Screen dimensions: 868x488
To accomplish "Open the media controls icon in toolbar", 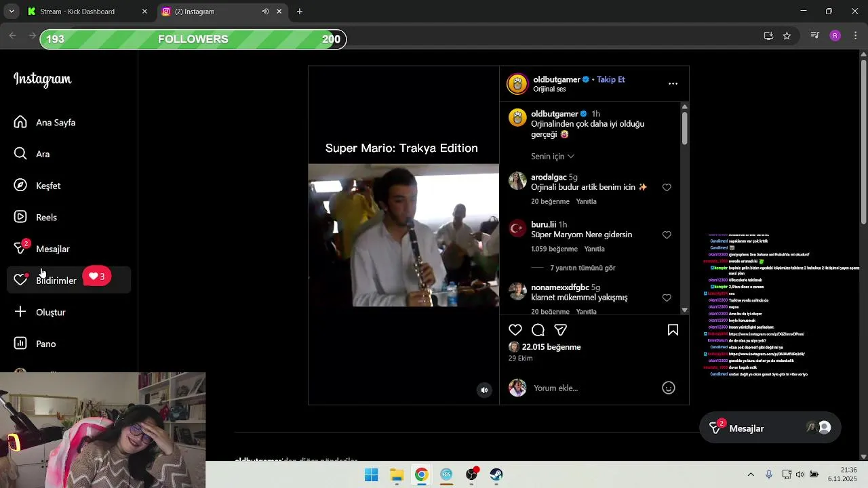I will coord(815,36).
